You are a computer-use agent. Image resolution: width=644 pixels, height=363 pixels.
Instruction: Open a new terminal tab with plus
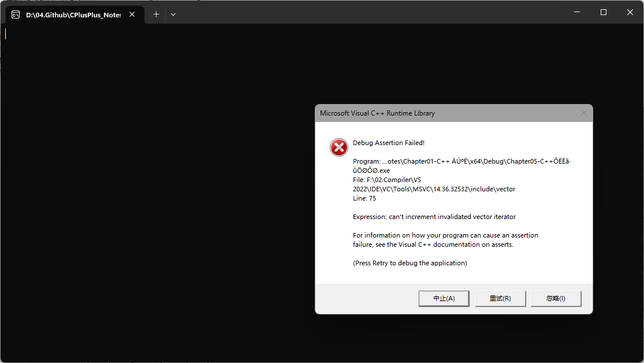tap(156, 14)
